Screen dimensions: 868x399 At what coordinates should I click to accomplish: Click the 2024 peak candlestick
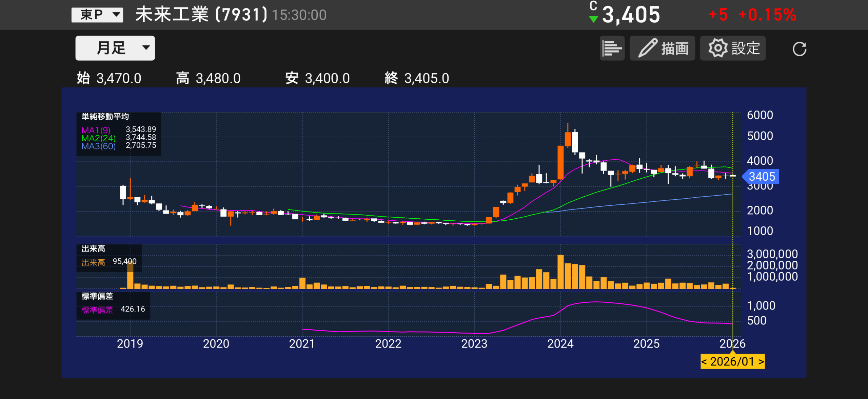click(x=568, y=139)
